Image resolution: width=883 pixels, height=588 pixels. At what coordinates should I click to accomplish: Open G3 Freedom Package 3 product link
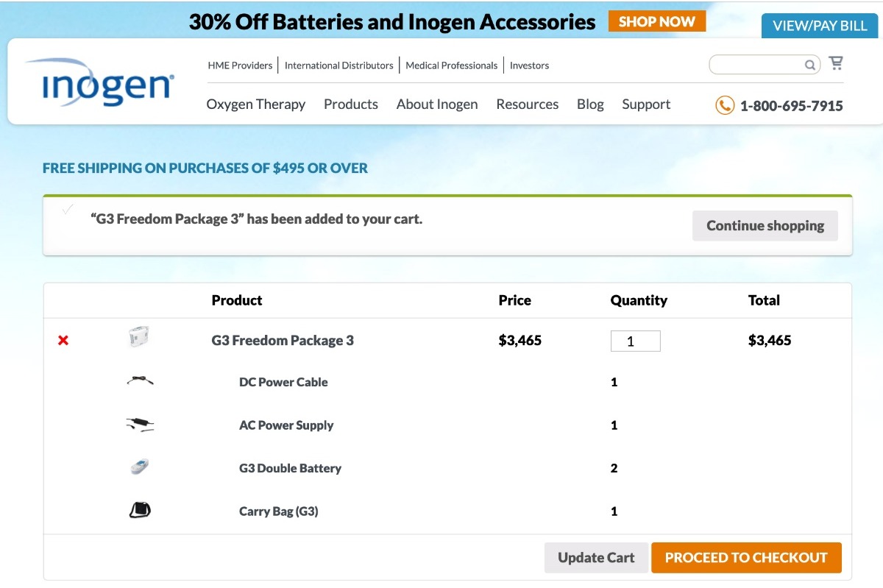tap(283, 341)
